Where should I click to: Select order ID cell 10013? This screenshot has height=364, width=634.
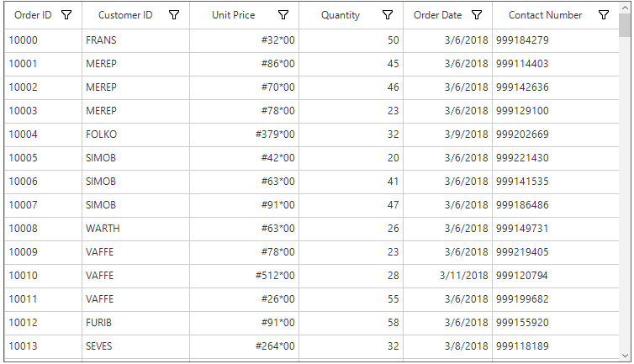coord(43,346)
